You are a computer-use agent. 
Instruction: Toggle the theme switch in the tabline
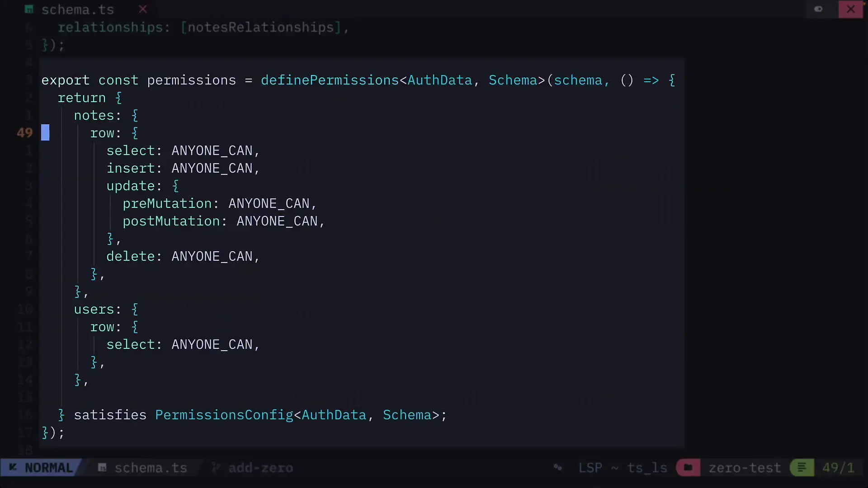[818, 9]
